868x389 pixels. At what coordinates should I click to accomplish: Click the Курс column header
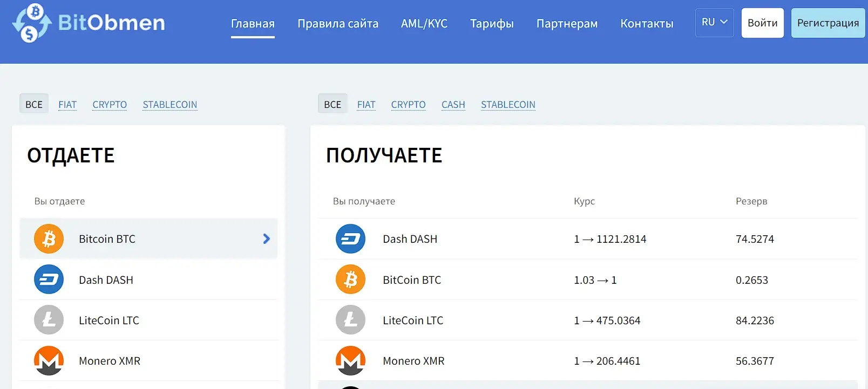584,201
